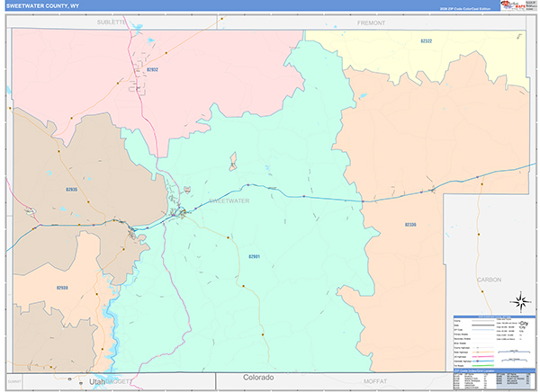Click the ZIP Code index table header
The height and width of the screenshot is (392, 540).
pos(494,370)
